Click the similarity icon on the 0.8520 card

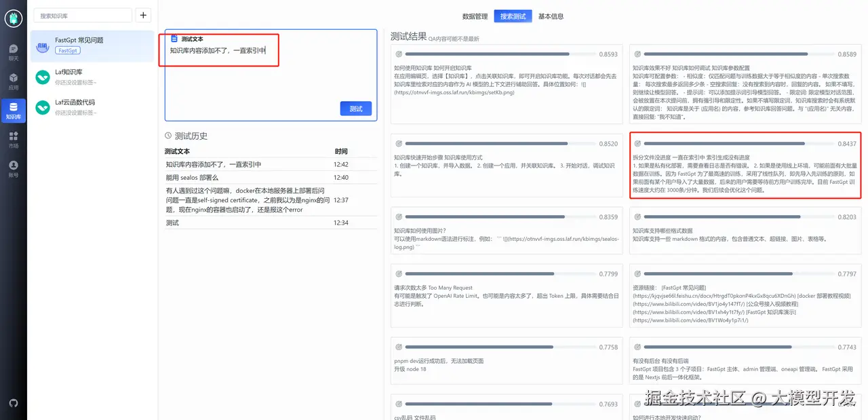point(399,143)
